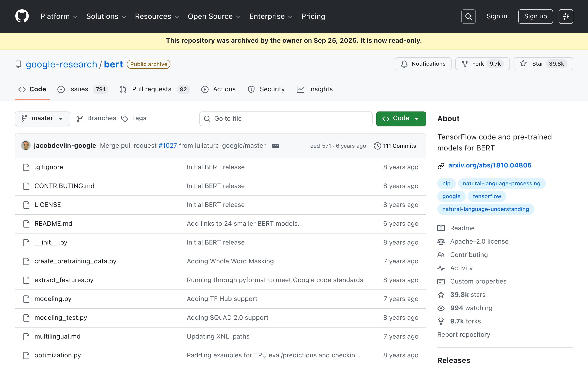Expand the Platform menu in header

pyautogui.click(x=59, y=16)
